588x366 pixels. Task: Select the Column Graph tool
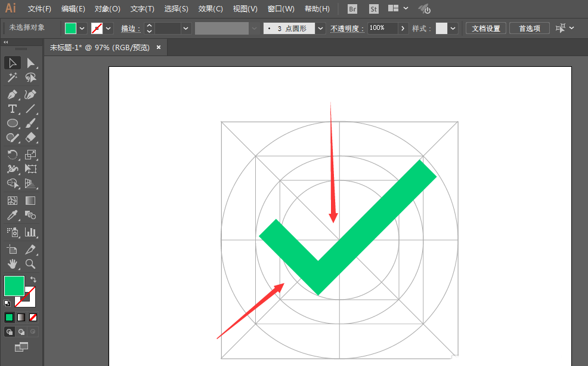[31, 232]
